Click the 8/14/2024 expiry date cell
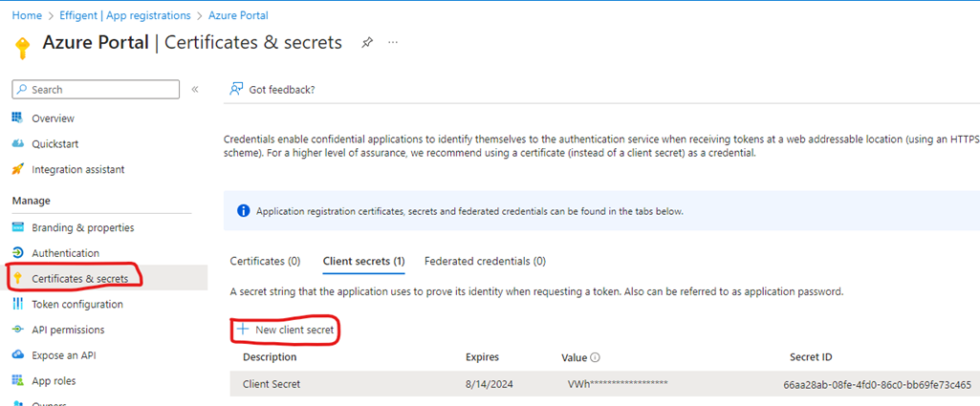 click(x=490, y=384)
